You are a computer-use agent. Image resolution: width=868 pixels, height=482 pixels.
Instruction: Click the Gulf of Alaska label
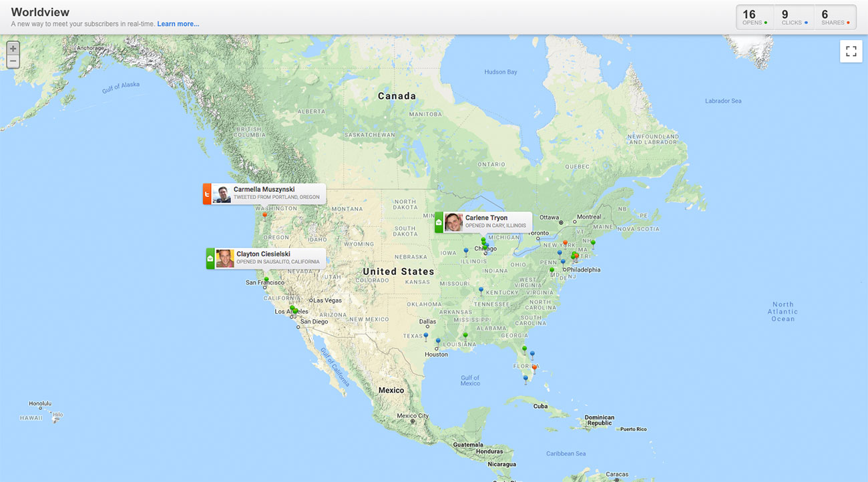pos(121,87)
